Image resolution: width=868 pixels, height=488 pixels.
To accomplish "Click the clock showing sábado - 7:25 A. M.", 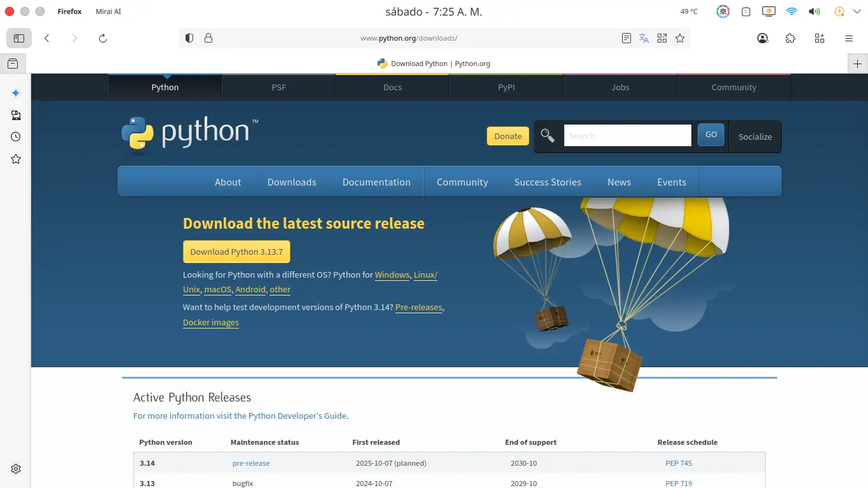I will point(434,11).
